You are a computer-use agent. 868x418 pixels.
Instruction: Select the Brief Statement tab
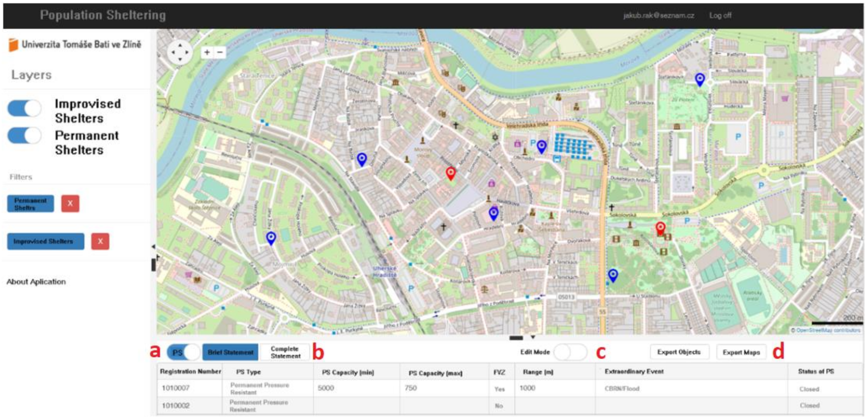230,352
